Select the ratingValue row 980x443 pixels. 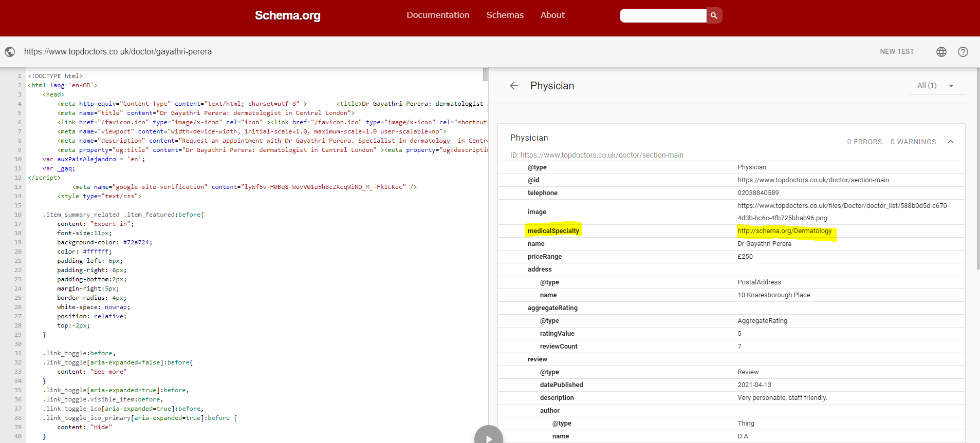pyautogui.click(x=731, y=334)
